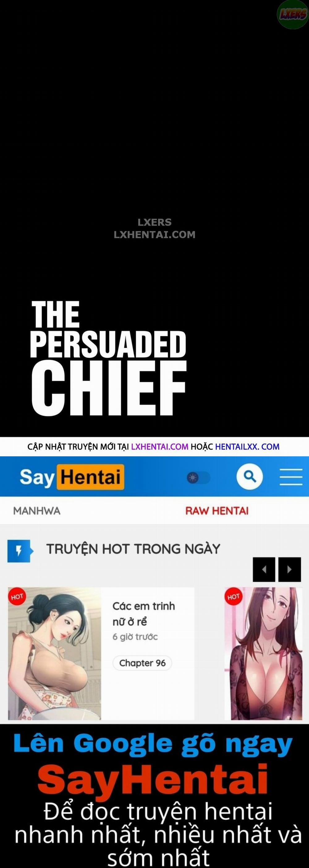Image resolution: width=309 pixels, height=868 pixels.
Task: Open the hamburger menu icon
Action: (291, 477)
